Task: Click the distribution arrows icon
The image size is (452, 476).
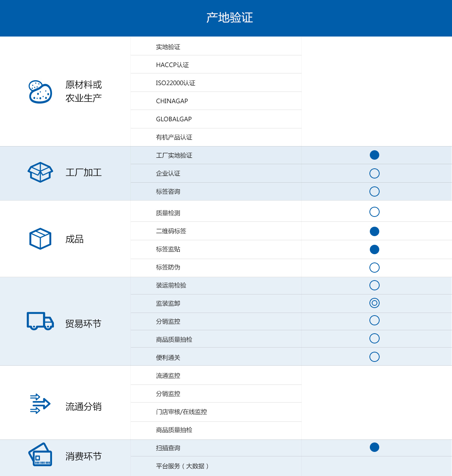Action: [40, 404]
